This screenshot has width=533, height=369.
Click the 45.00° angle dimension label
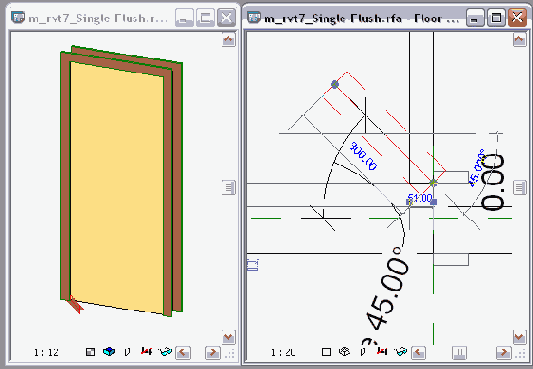388,289
